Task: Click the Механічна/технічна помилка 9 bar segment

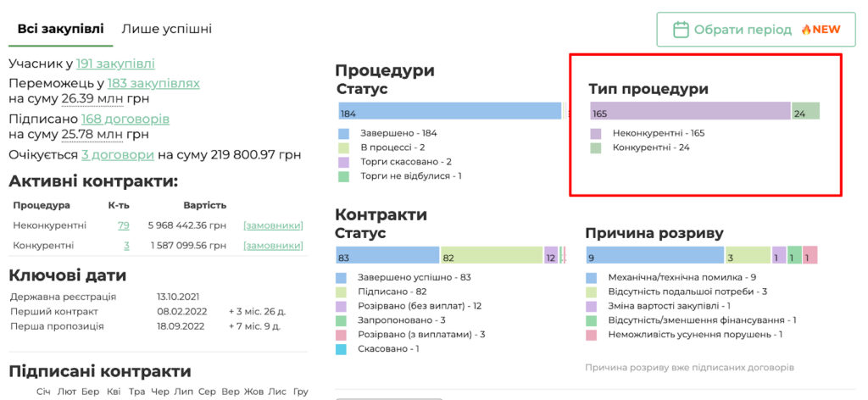Action: click(x=654, y=257)
